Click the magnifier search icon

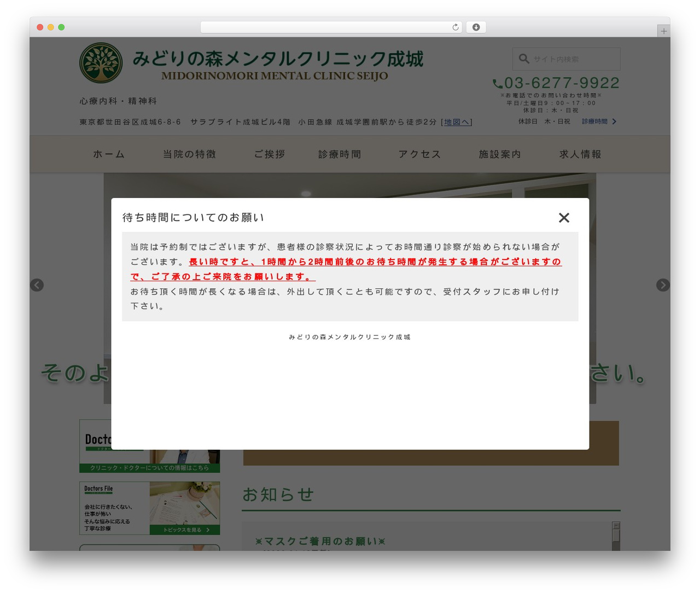point(524,59)
